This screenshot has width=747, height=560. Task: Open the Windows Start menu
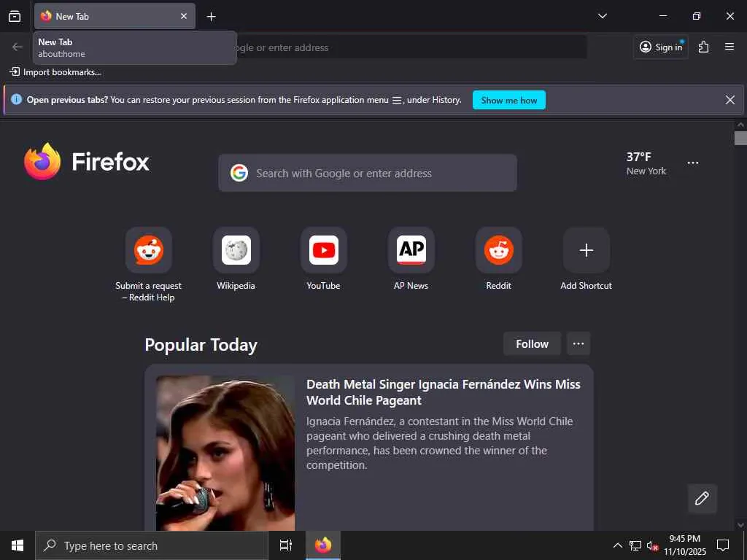click(18, 545)
